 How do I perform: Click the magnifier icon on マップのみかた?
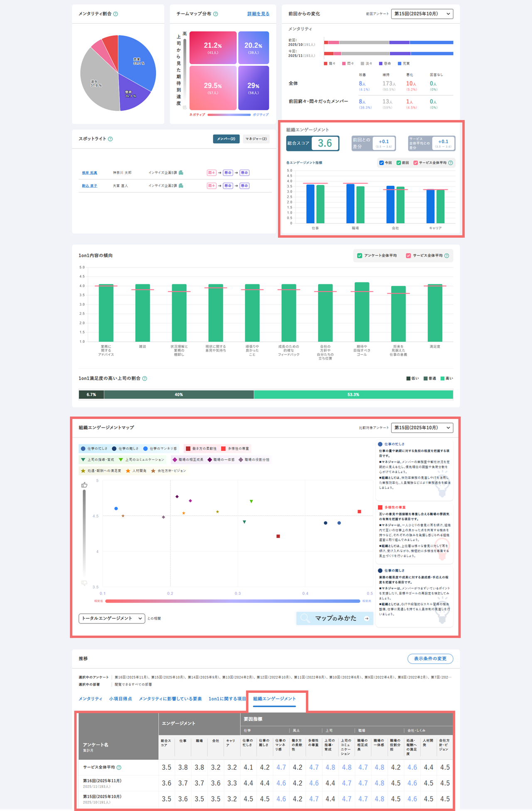pos(305,618)
